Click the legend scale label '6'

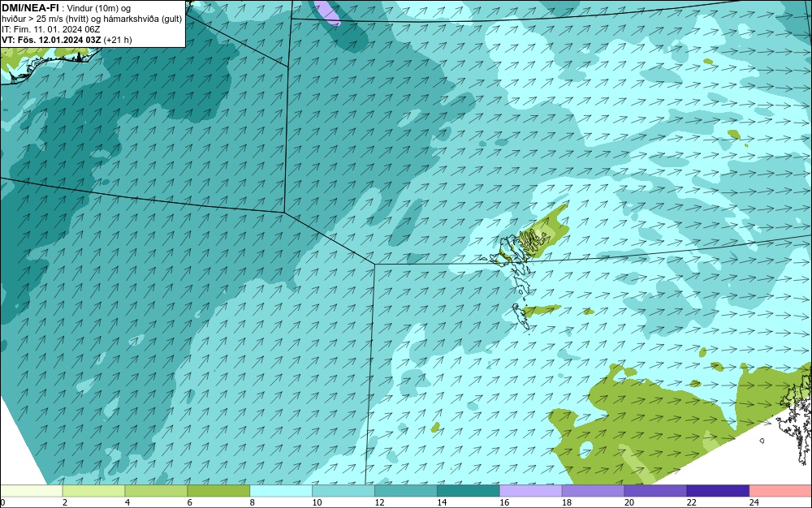pyautogui.click(x=189, y=502)
